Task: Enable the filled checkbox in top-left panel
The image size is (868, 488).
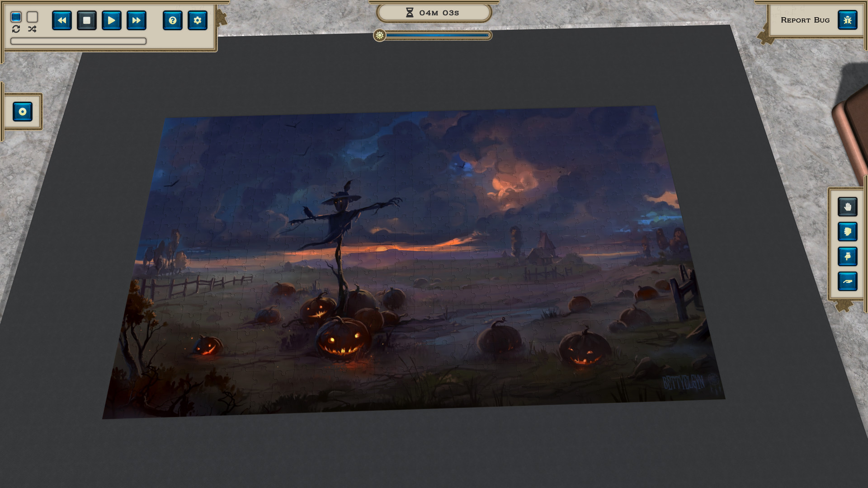Action: click(x=16, y=17)
